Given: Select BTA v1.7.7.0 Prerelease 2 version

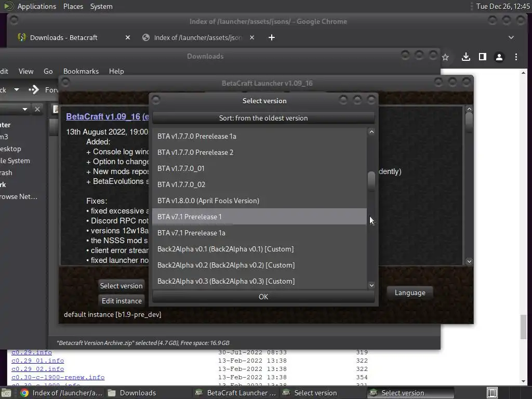Looking at the screenshot, I should (259, 152).
